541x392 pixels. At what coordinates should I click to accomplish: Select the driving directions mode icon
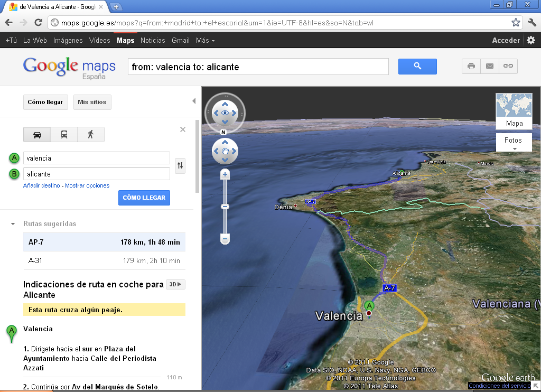click(37, 134)
